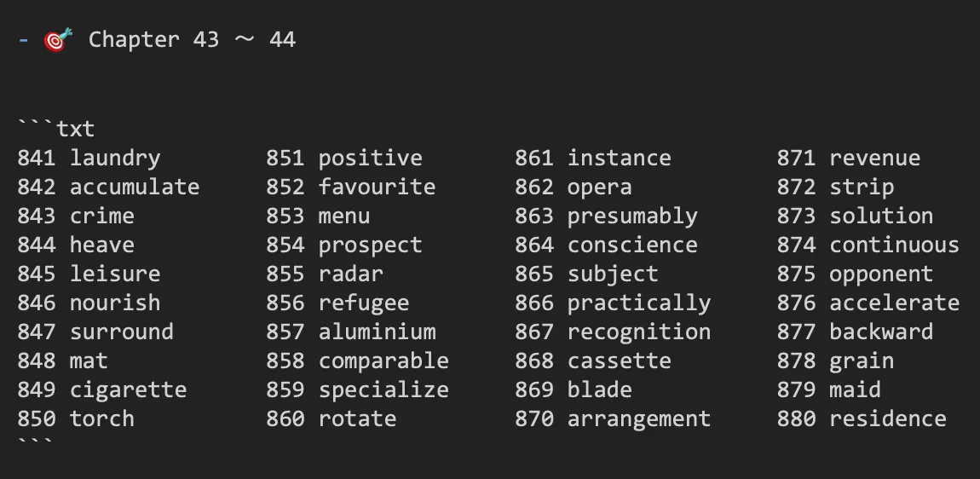The height and width of the screenshot is (479, 980).
Task: Select the word accumulate
Action: (x=135, y=187)
